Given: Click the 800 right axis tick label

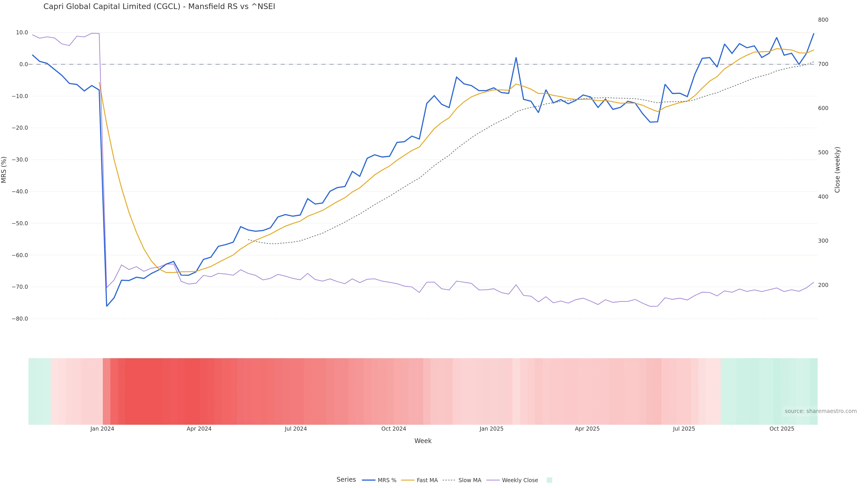Looking at the screenshot, I should tap(823, 20).
